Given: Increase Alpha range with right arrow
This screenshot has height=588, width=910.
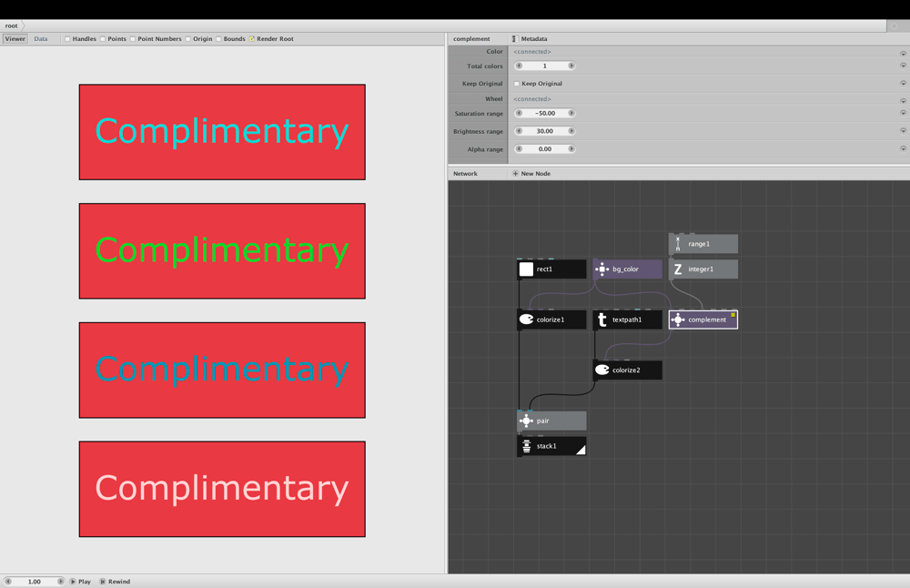Looking at the screenshot, I should [x=571, y=149].
